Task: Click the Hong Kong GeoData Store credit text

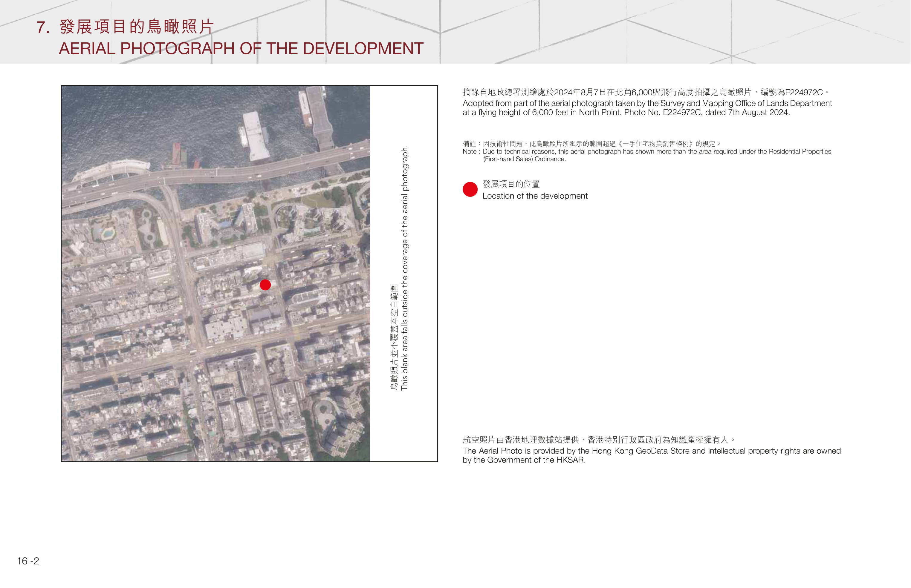Action: pyautogui.click(x=652, y=455)
